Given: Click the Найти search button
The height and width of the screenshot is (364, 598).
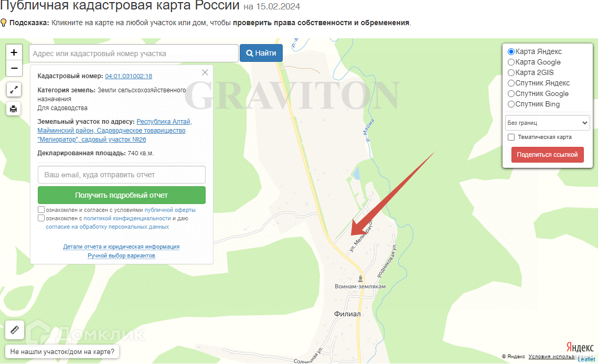Looking at the screenshot, I should point(261,53).
